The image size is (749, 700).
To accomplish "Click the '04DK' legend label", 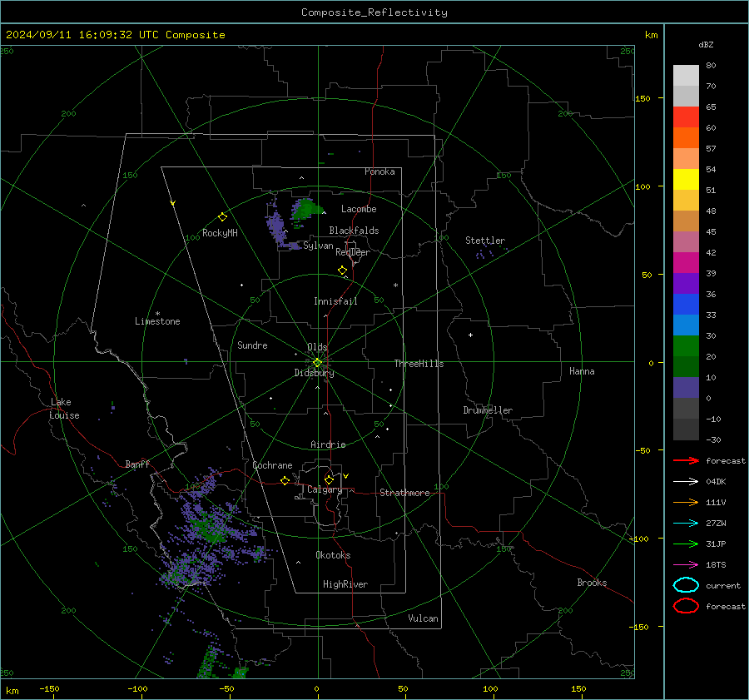I will pyautogui.click(x=716, y=482).
